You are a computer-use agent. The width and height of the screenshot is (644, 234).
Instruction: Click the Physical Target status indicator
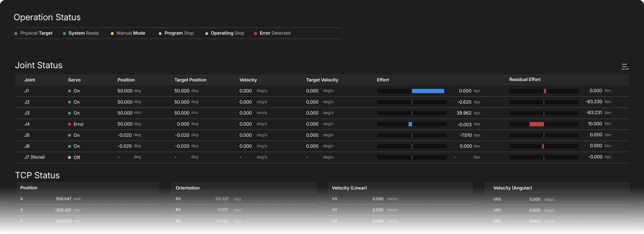point(34,33)
